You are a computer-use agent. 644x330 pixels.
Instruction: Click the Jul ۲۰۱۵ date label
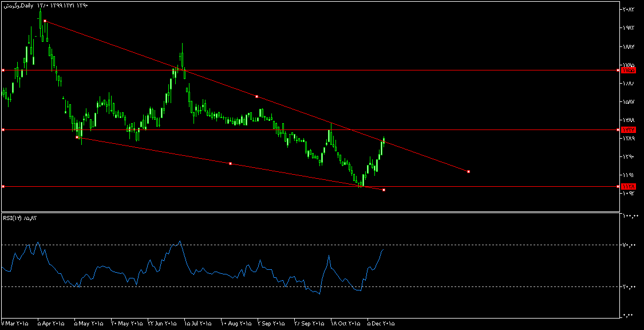(x=198, y=324)
